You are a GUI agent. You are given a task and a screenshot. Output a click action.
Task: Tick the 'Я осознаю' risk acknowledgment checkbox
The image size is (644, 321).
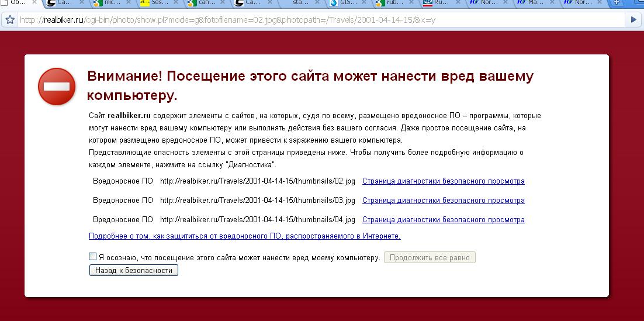click(x=92, y=257)
